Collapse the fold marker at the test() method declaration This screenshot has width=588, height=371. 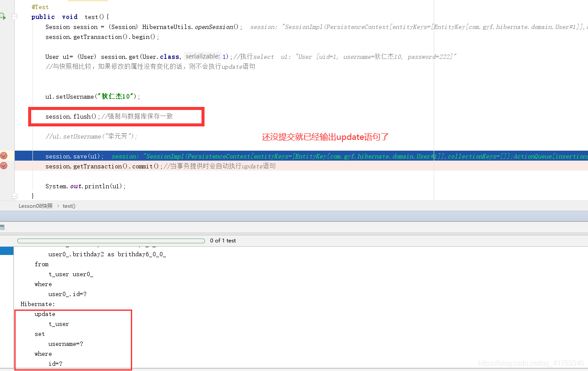pyautogui.click(x=14, y=17)
